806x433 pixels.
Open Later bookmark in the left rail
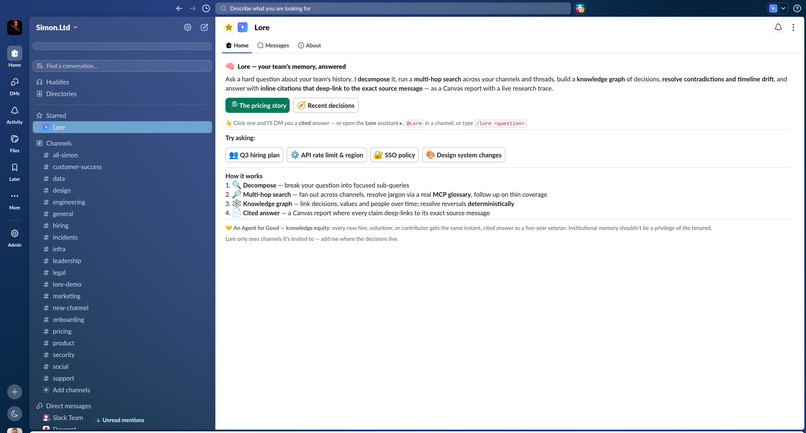14,171
